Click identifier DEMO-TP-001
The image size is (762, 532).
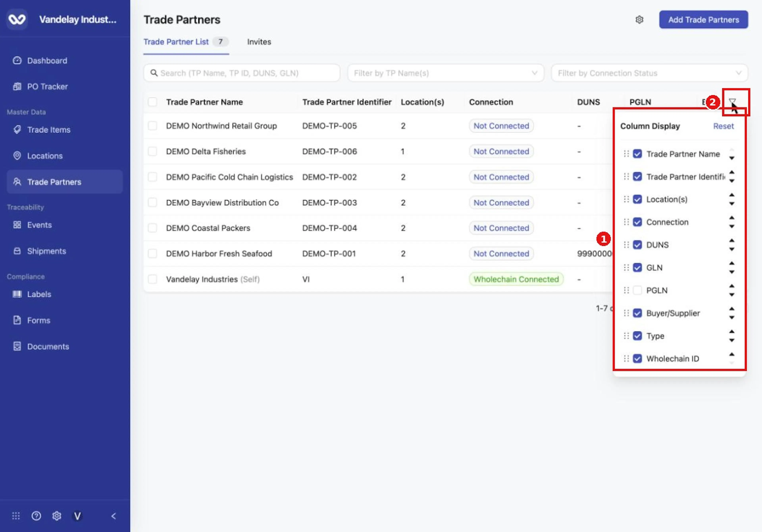329,253
